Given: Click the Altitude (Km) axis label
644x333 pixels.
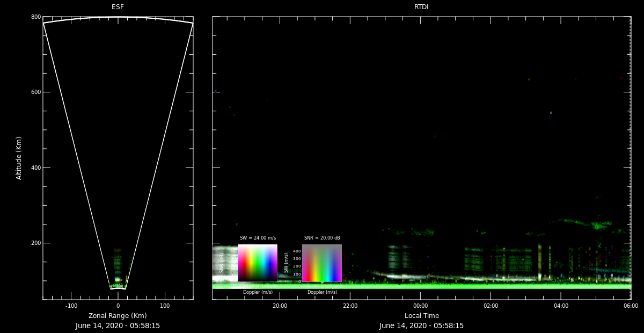Looking at the screenshot, I should click(x=19, y=158).
